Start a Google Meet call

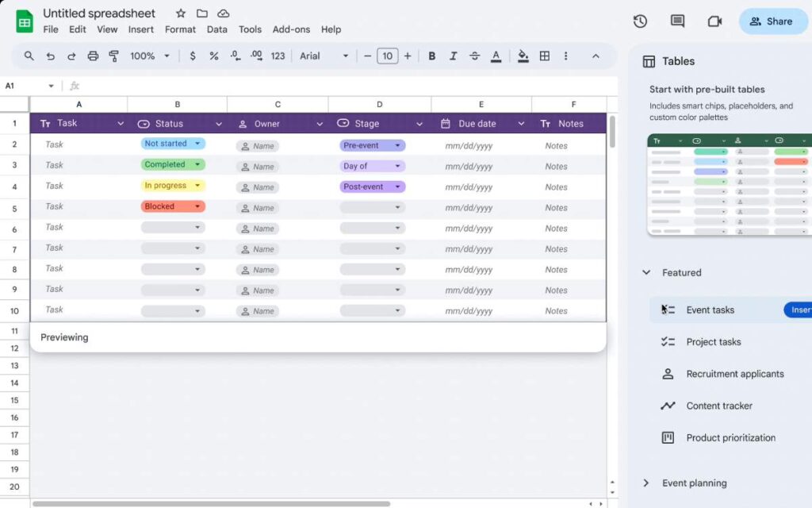point(714,21)
